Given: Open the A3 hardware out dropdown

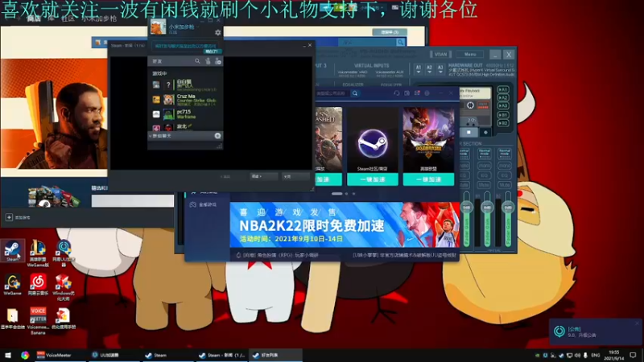Looking at the screenshot, I should [x=440, y=68].
